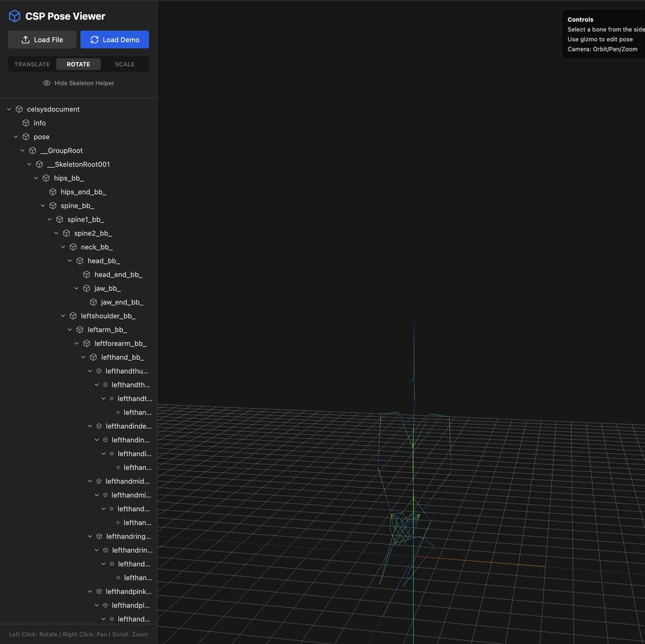Click the Load File button
The width and height of the screenshot is (645, 644).
pos(42,39)
